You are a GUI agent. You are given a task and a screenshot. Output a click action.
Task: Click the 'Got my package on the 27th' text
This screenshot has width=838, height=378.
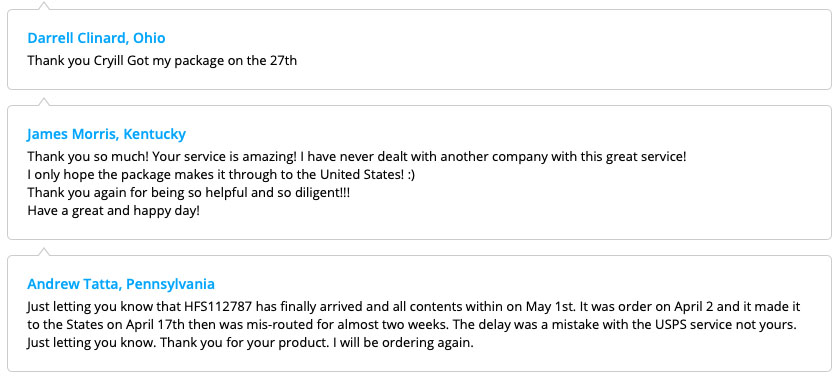pyautogui.click(x=212, y=61)
